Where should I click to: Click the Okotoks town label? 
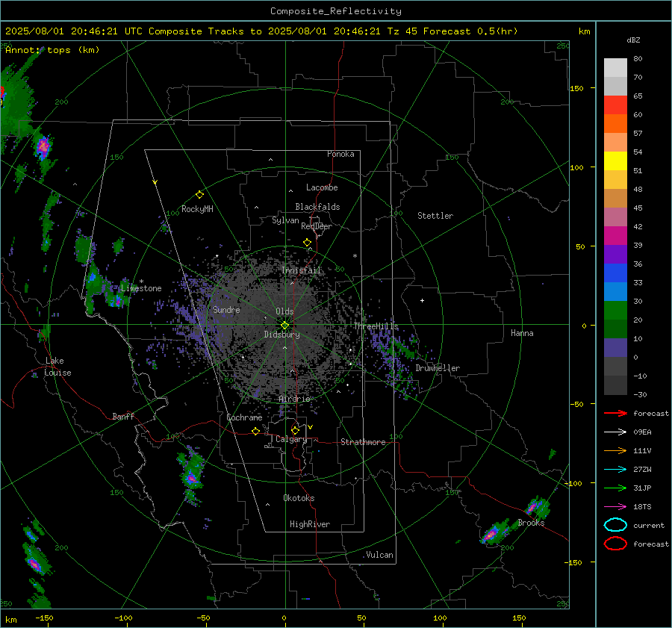[x=299, y=498]
